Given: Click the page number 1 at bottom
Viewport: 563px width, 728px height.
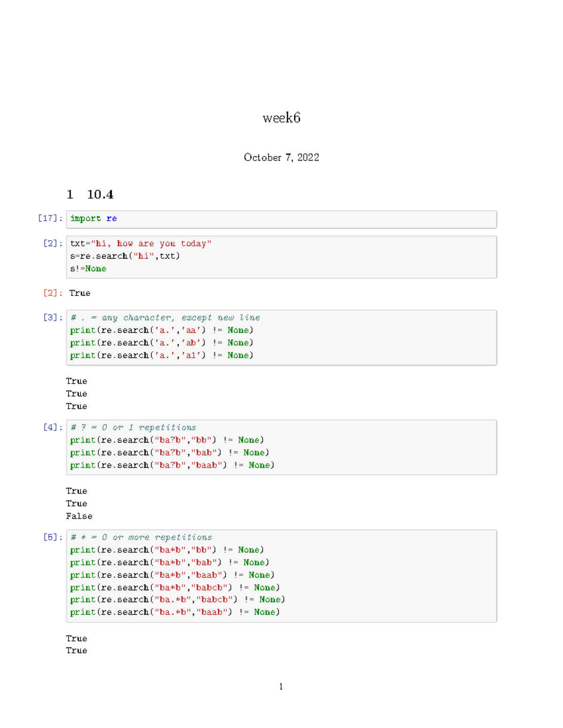Looking at the screenshot, I should pos(281,686).
